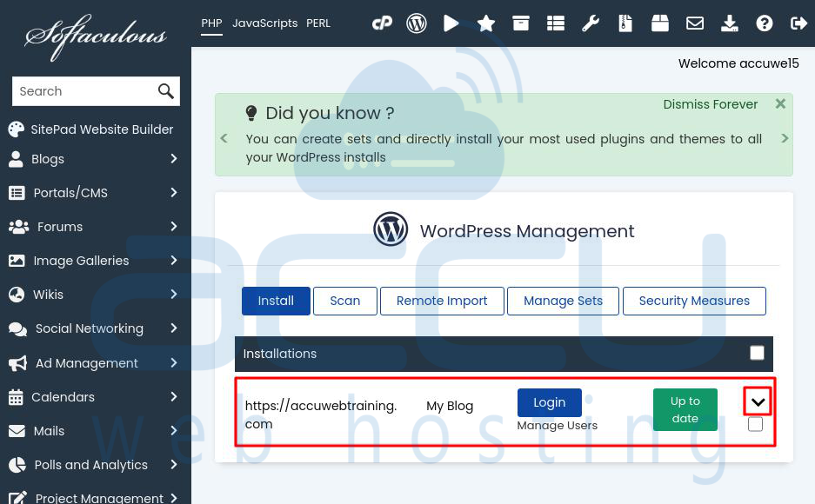Switch to the JavaScripts tab
Viewport: 815px width, 504px height.
264,23
